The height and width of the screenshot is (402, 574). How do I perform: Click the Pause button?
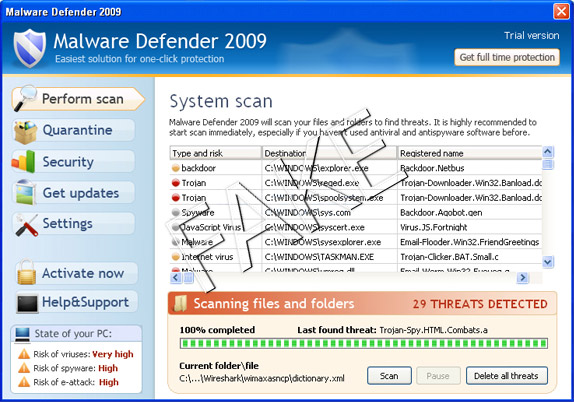[x=438, y=376]
